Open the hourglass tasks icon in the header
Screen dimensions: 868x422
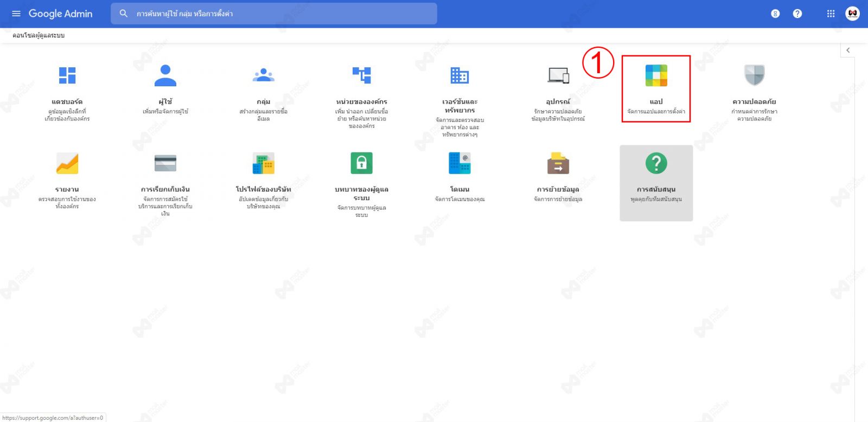(775, 14)
